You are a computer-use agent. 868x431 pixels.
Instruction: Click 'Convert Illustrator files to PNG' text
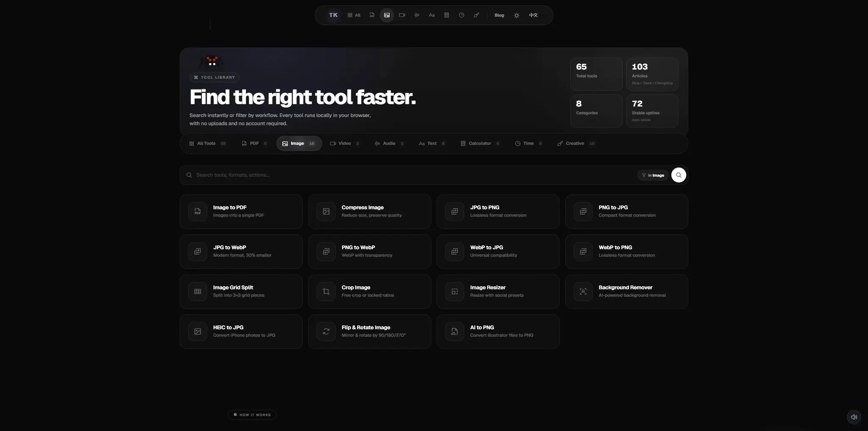pos(501,335)
